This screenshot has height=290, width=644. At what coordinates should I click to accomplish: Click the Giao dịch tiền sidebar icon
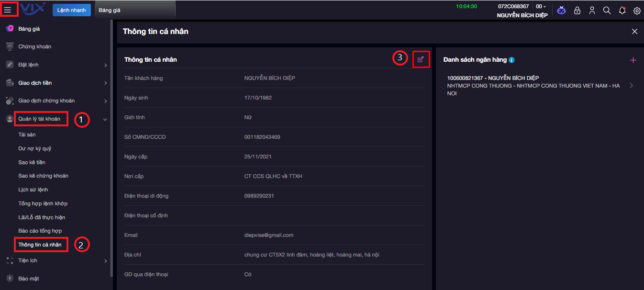point(10,83)
